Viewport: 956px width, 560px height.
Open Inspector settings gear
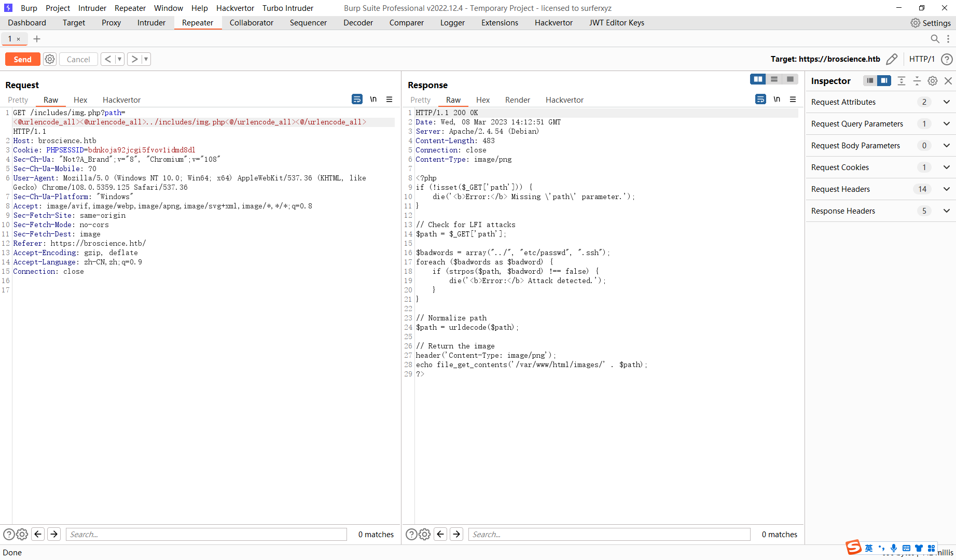tap(933, 81)
